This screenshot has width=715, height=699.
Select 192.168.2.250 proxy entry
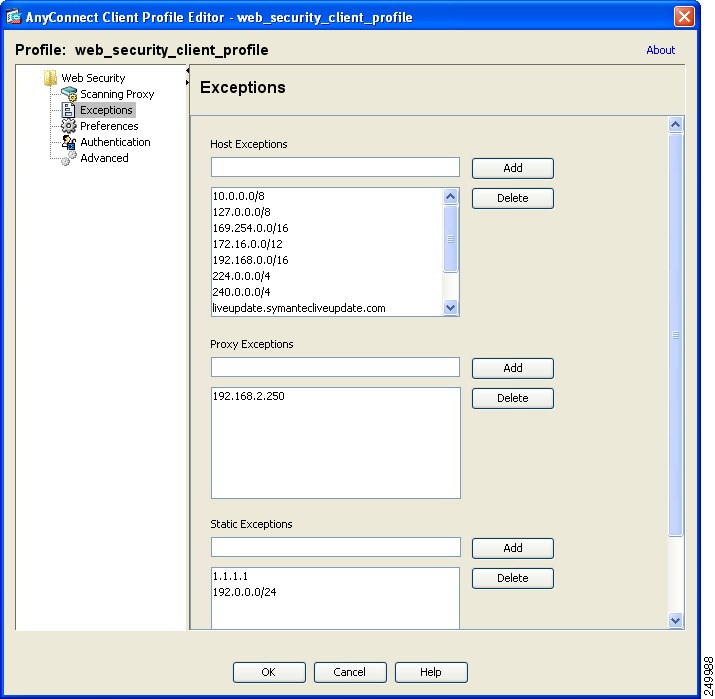(336, 396)
